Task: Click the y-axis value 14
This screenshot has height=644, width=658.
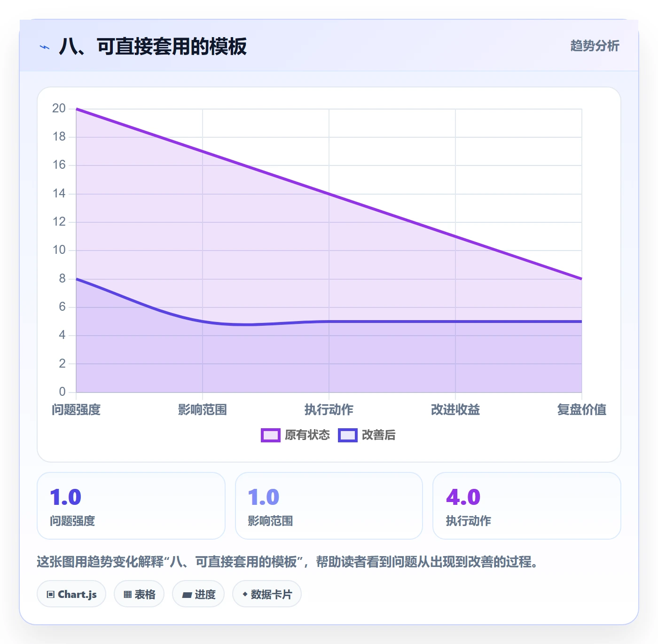Action: click(59, 194)
